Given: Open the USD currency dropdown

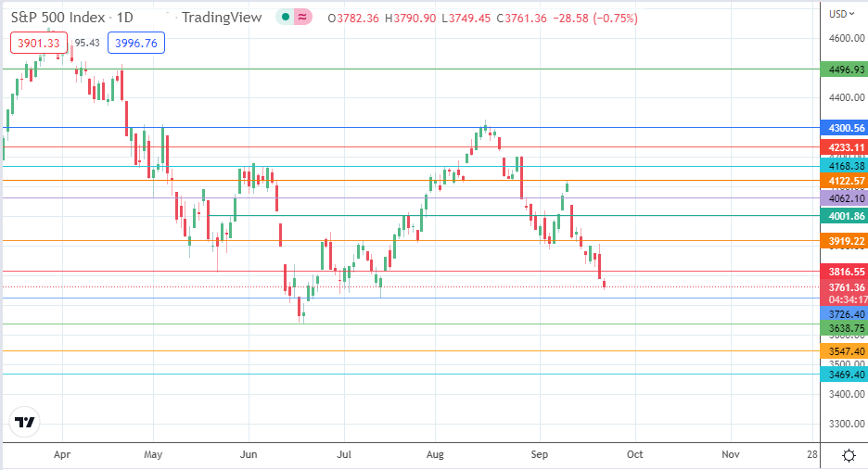Looking at the screenshot, I should coord(843,14).
